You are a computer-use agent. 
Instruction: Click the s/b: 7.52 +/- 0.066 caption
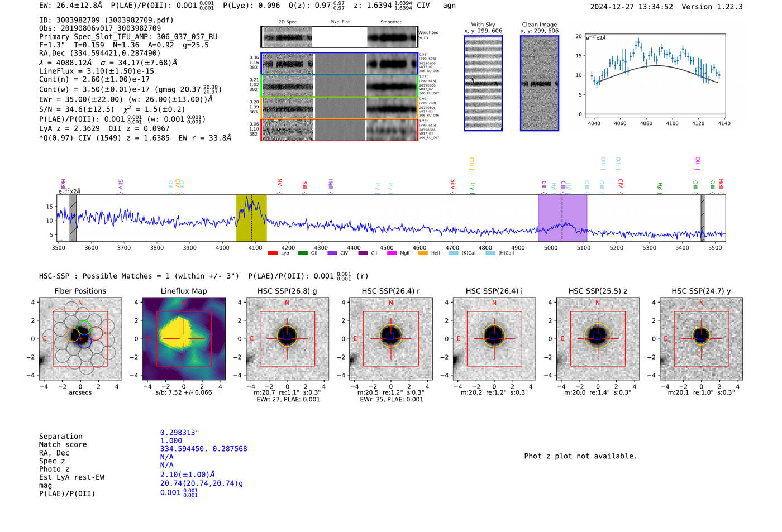point(184,392)
